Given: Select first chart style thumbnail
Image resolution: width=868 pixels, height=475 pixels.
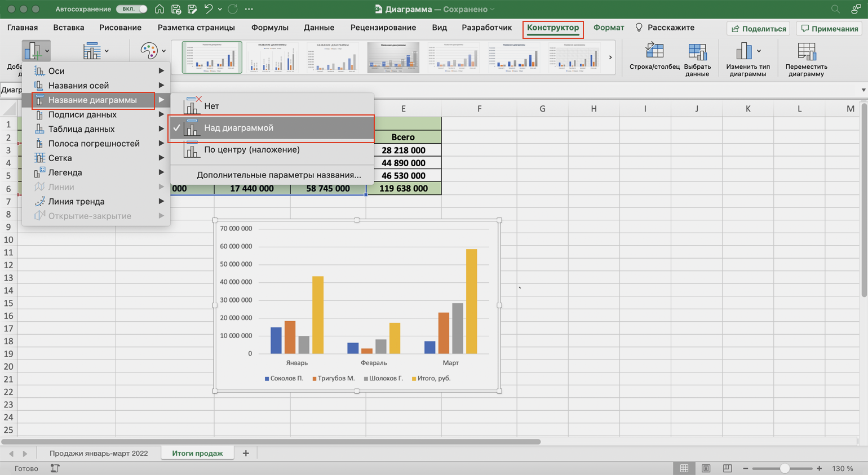Looking at the screenshot, I should tap(212, 57).
